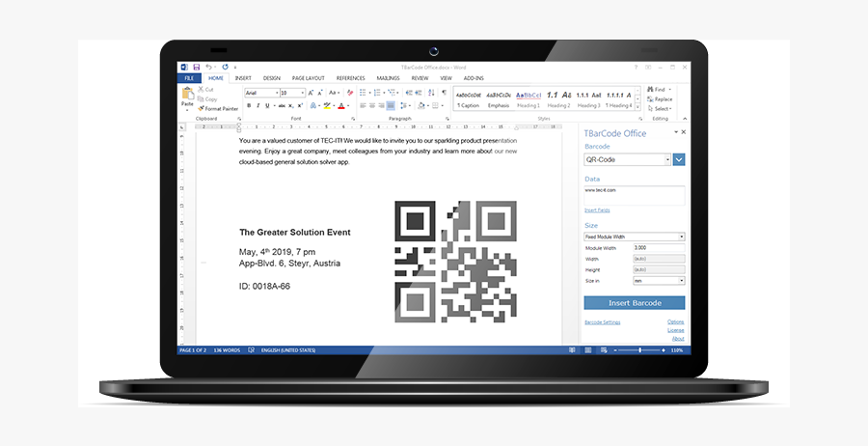This screenshot has height=446, width=868.
Task: Center align text
Action: [x=372, y=105]
